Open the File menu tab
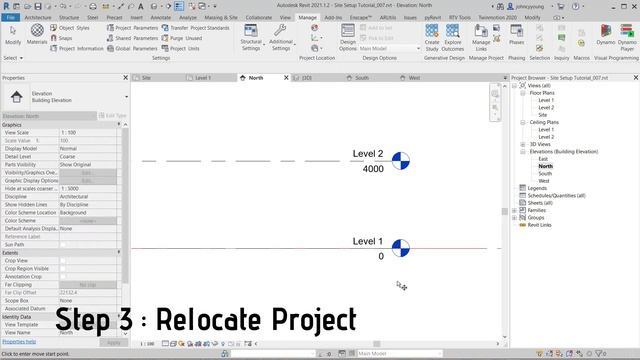Screen dimensions: 640x360 click(11, 18)
